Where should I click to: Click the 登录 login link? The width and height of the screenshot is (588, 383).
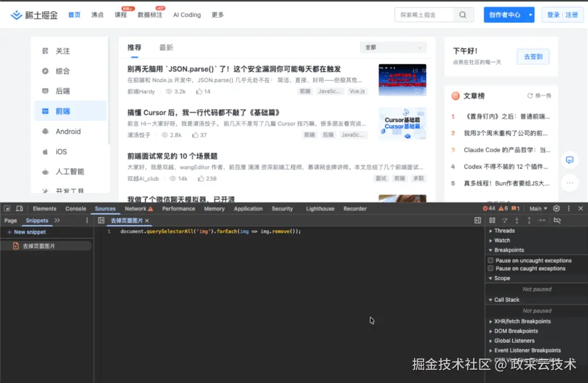tap(553, 15)
